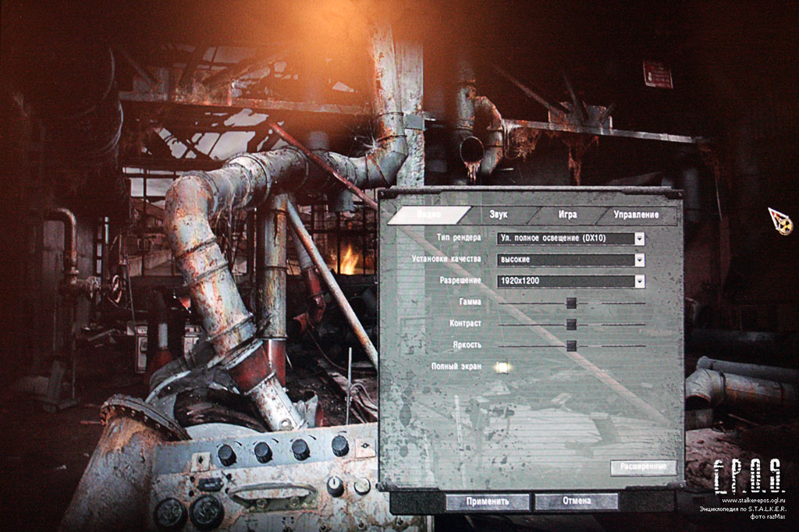The height and width of the screenshot is (532, 799).
Task: Click the www.stalker-epos.ogl.ru link text
Action: [752, 500]
